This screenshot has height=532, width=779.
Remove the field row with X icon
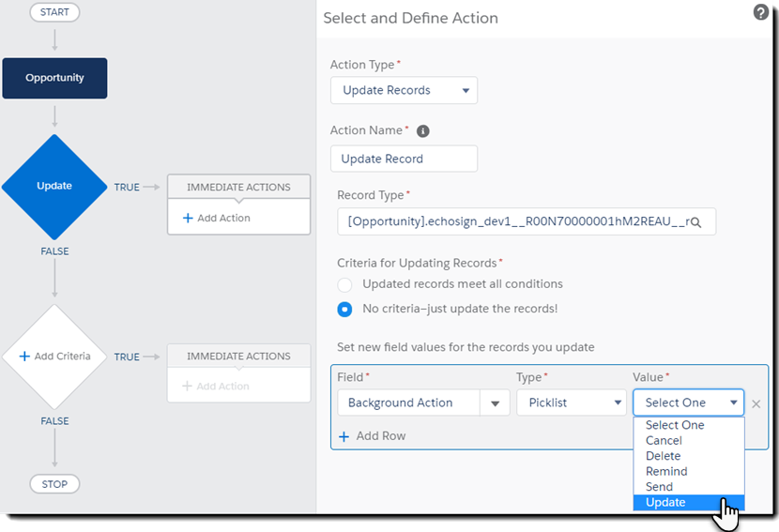pyautogui.click(x=756, y=403)
